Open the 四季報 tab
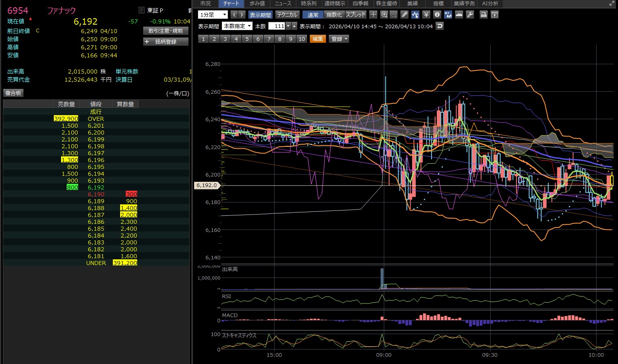Image resolution: width=618 pixels, height=364 pixels. (x=360, y=4)
